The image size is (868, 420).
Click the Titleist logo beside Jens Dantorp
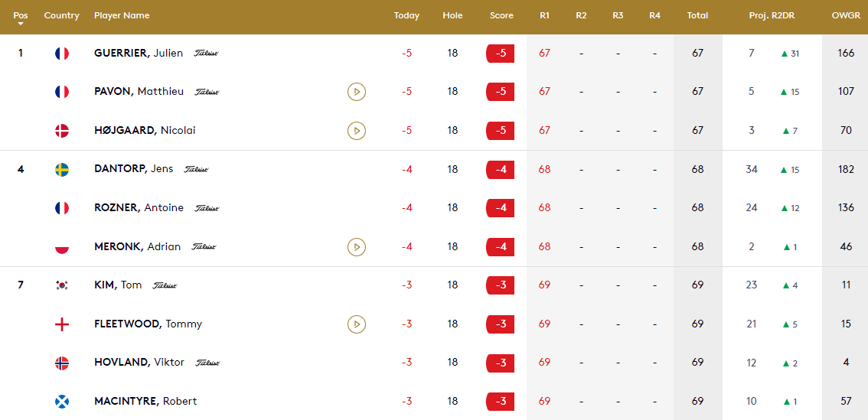click(x=196, y=169)
